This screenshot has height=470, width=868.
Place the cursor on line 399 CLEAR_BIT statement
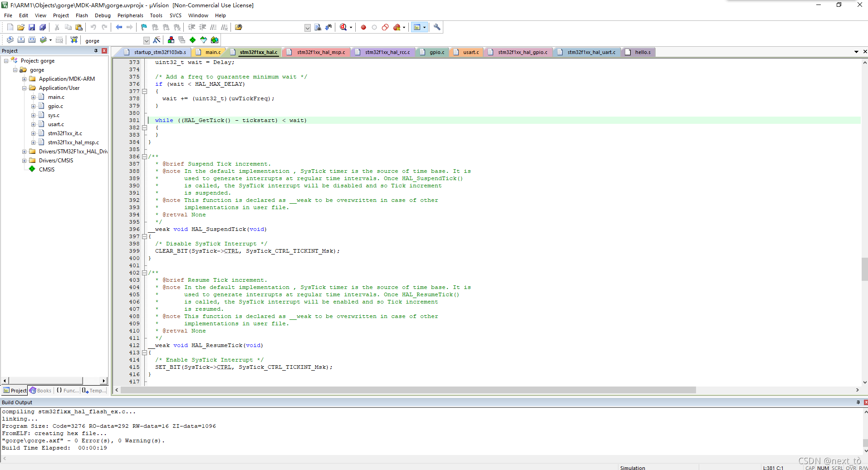[x=247, y=251]
